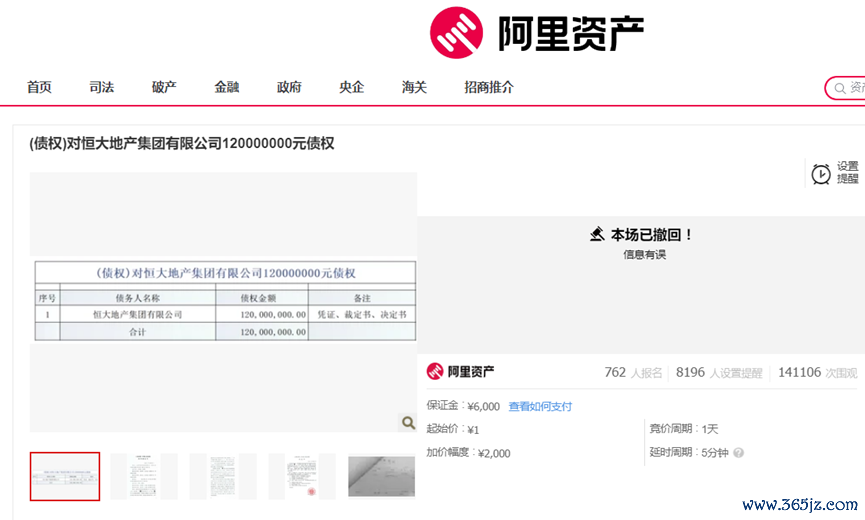Open the 央企 navigation item
865x520 pixels.
pyautogui.click(x=351, y=87)
